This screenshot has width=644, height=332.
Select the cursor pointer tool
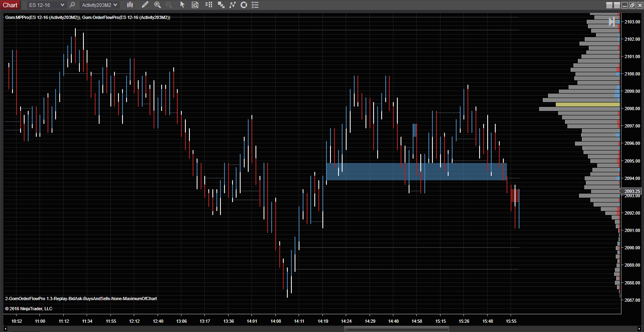pyautogui.click(x=182, y=5)
